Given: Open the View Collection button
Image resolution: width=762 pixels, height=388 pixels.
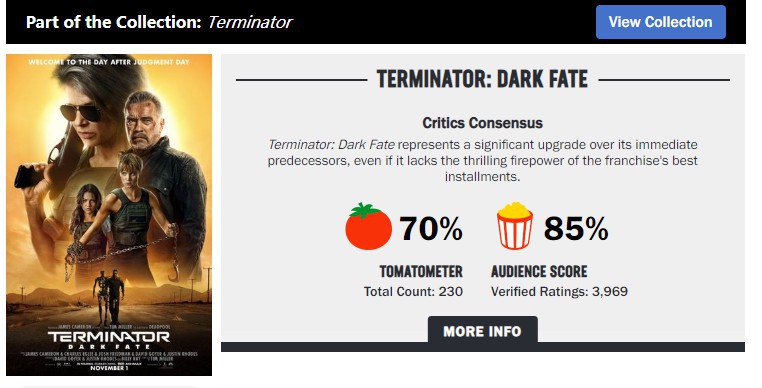Looking at the screenshot, I should click(x=660, y=22).
